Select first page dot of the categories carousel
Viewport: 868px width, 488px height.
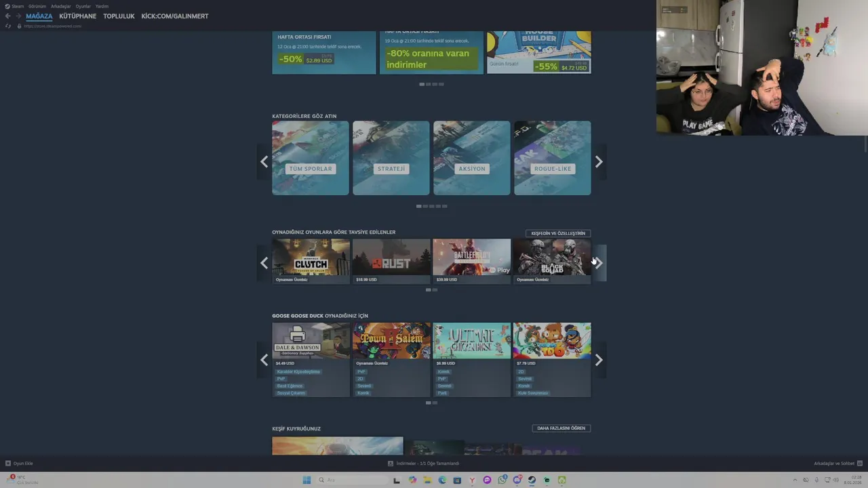pyautogui.click(x=419, y=206)
